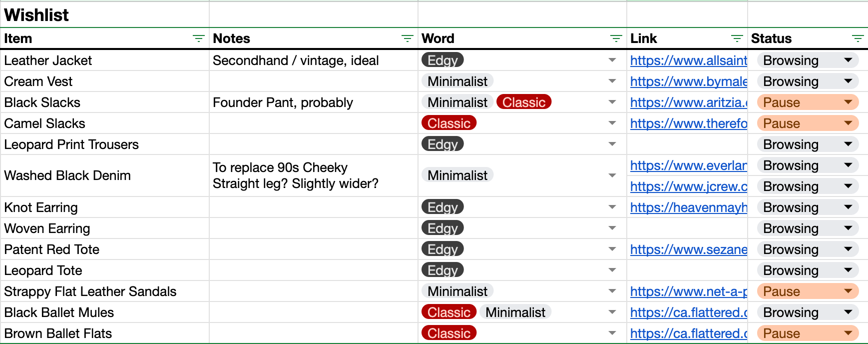
Task: Open Word dropdown arrow for Strappy Flat Leather Sandals
Action: coord(612,291)
